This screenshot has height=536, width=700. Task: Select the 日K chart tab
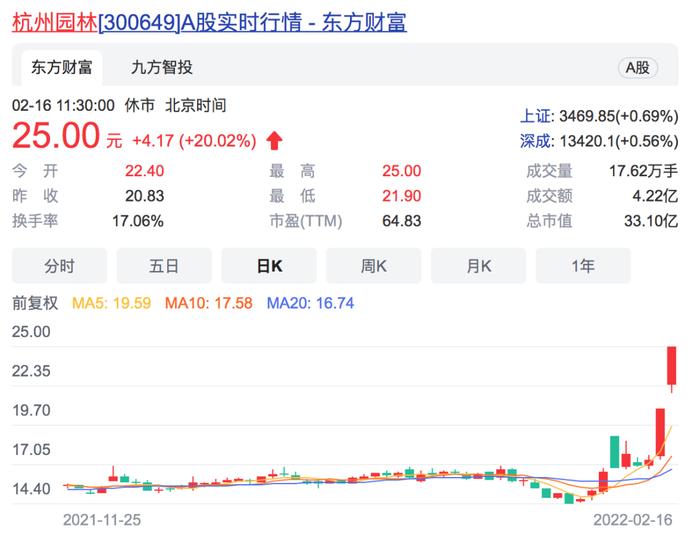[269, 266]
